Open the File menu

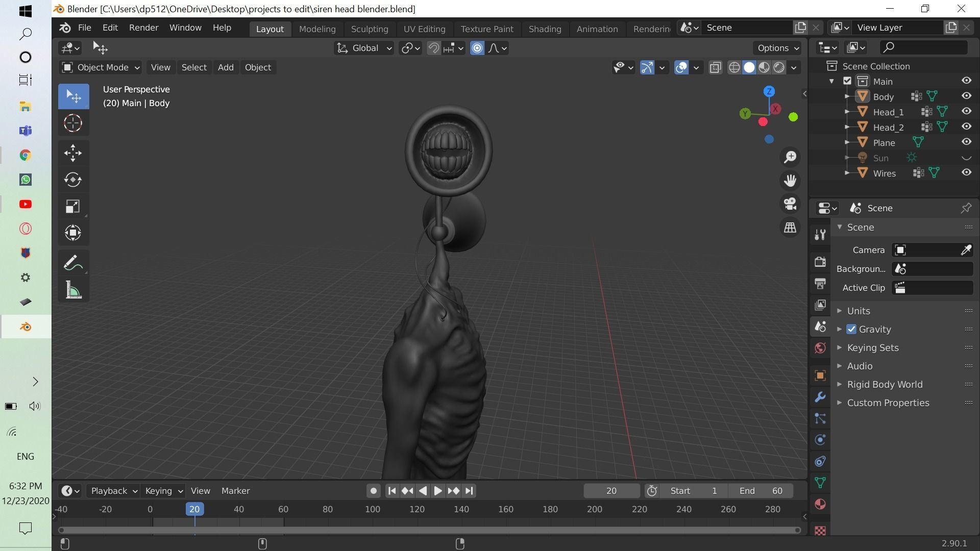[x=84, y=28]
